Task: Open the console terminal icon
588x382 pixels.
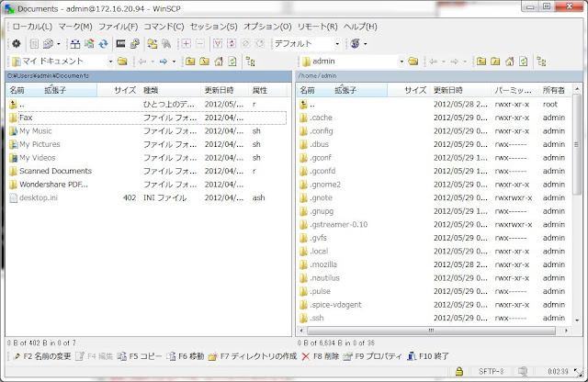Action: pos(120,44)
